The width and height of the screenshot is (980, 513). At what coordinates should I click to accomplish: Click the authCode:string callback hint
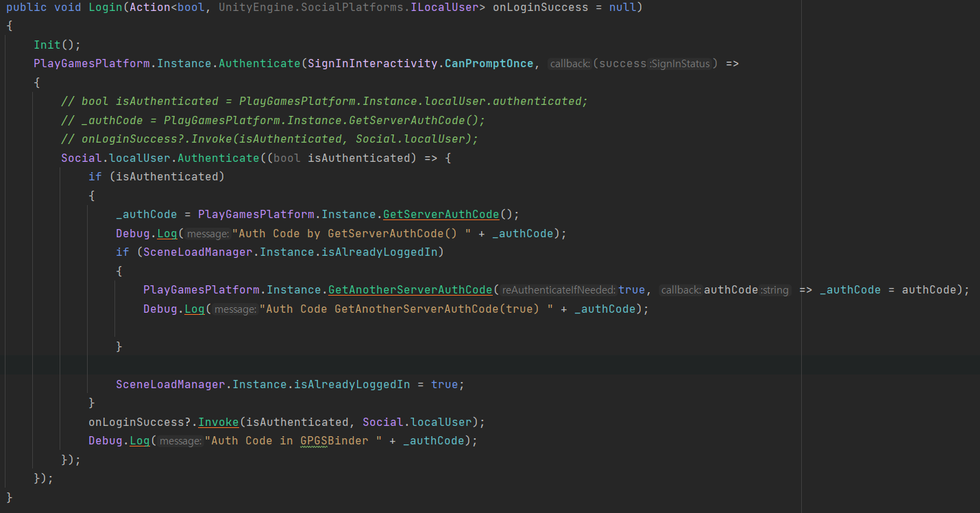[x=746, y=290]
